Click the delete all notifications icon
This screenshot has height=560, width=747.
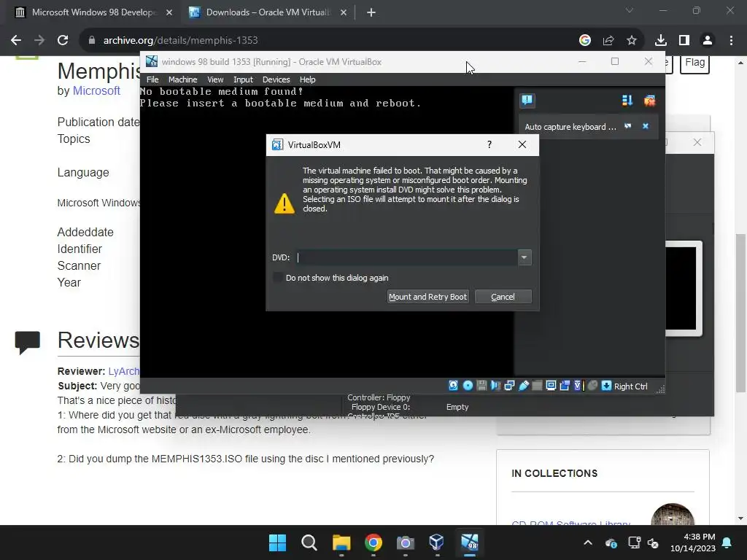[649, 101]
